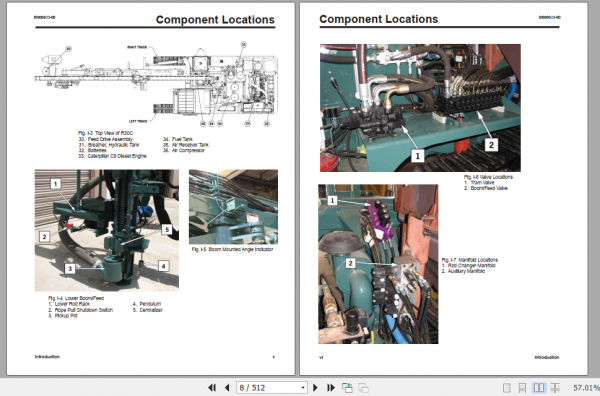Click the Fig. I-3 Top View caption
The image size is (600, 396).
[x=105, y=133]
